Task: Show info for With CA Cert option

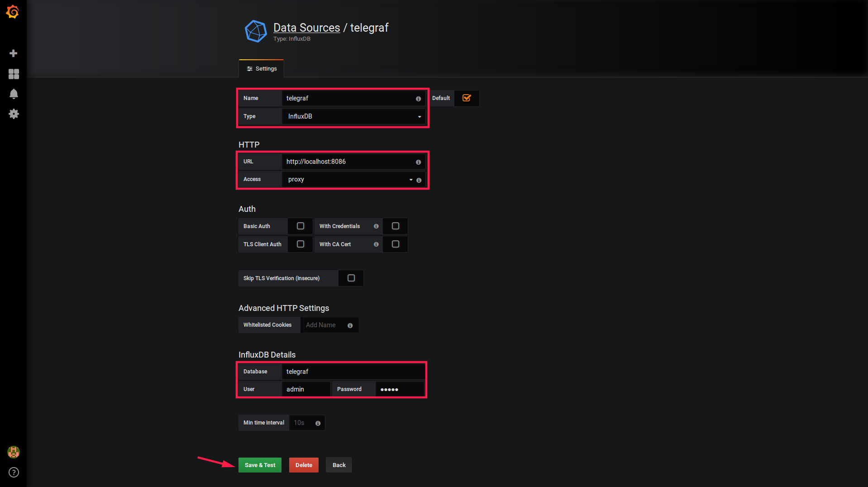Action: click(376, 244)
